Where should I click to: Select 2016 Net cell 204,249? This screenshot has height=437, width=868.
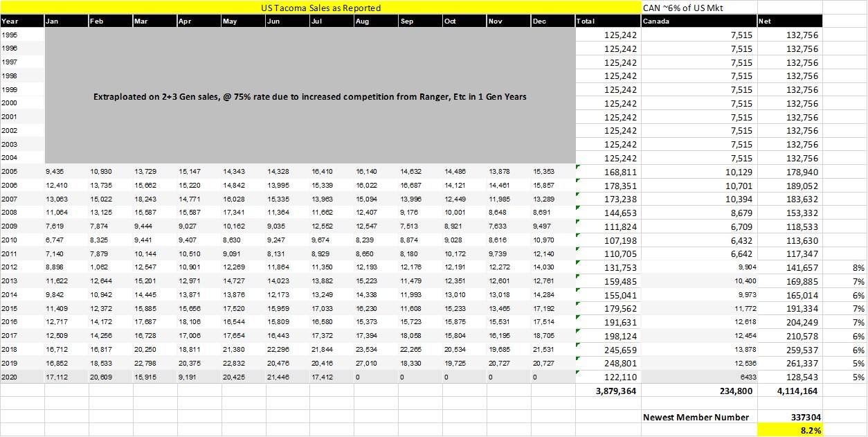[x=790, y=322]
